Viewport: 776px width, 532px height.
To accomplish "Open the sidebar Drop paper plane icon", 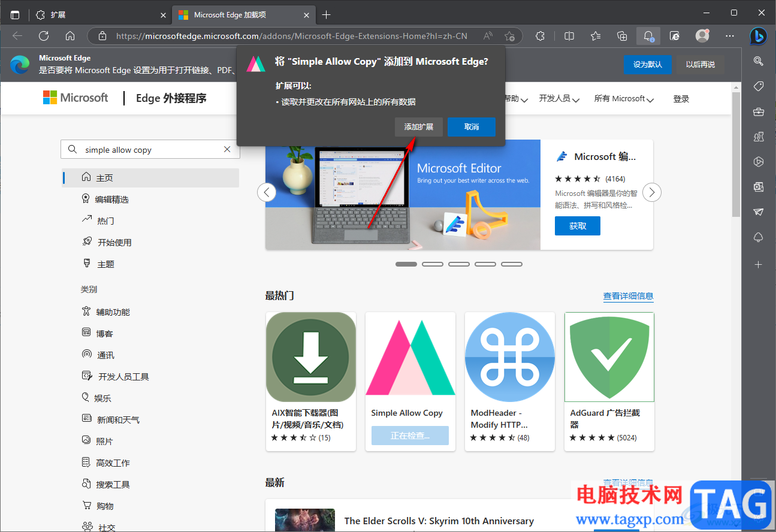I will [x=758, y=212].
